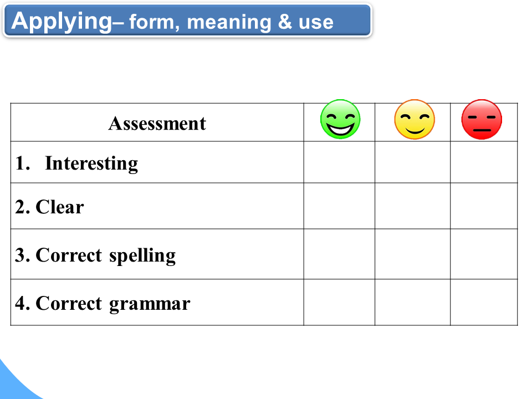The width and height of the screenshot is (532, 399).
Task: Mark Clear under the red face column
Action: point(484,206)
